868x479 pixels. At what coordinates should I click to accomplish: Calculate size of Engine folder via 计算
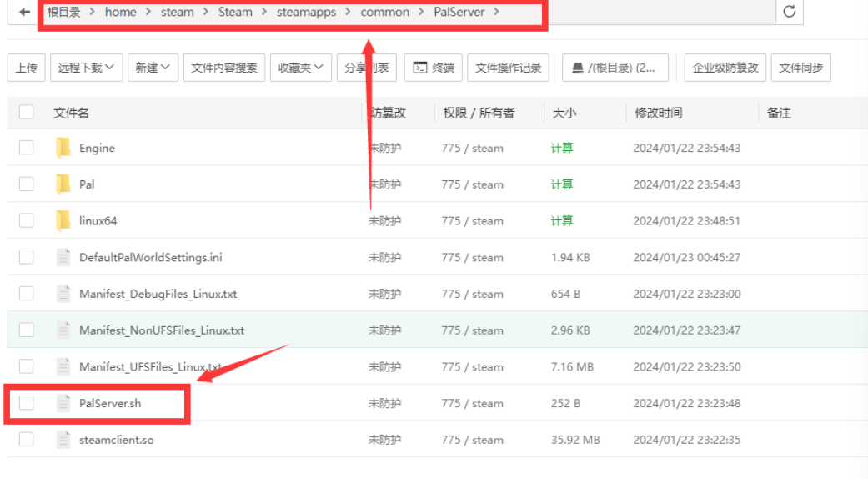[x=561, y=148]
